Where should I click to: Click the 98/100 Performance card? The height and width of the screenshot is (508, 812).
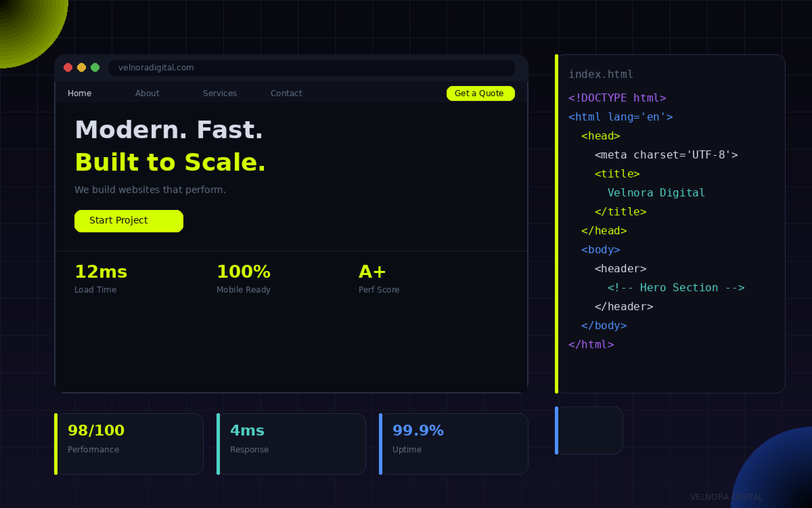[x=129, y=444]
